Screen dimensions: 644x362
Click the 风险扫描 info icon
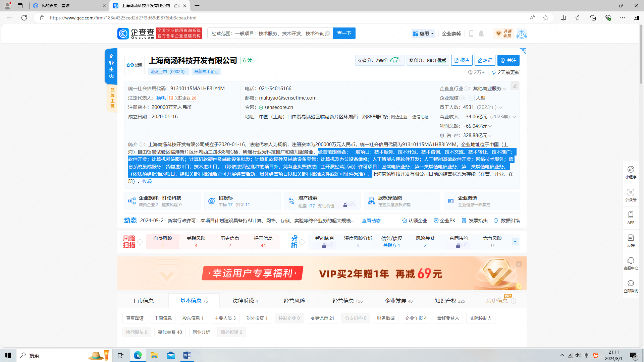coord(140,242)
